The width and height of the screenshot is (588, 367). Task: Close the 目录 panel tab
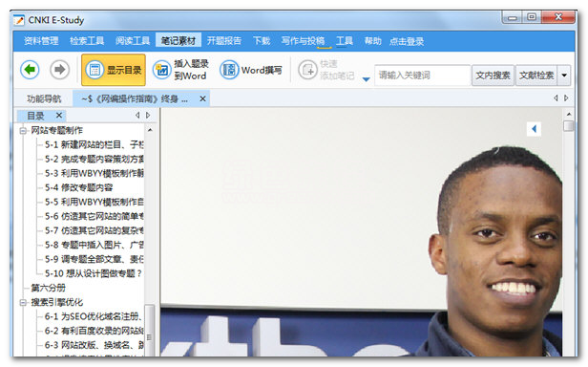[x=59, y=116]
